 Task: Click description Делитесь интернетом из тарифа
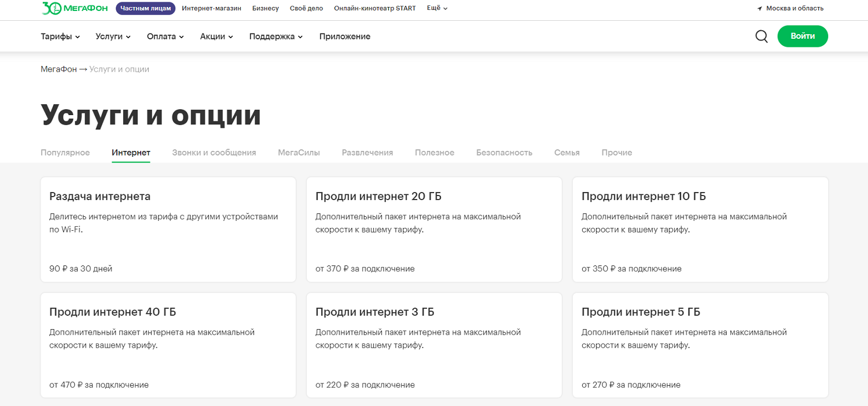[164, 223]
